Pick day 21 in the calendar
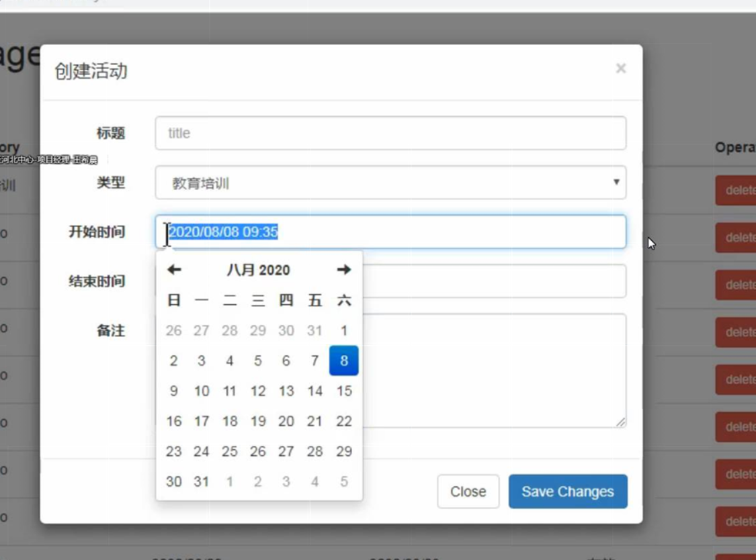Screen dimensions: 756x560 (315, 421)
